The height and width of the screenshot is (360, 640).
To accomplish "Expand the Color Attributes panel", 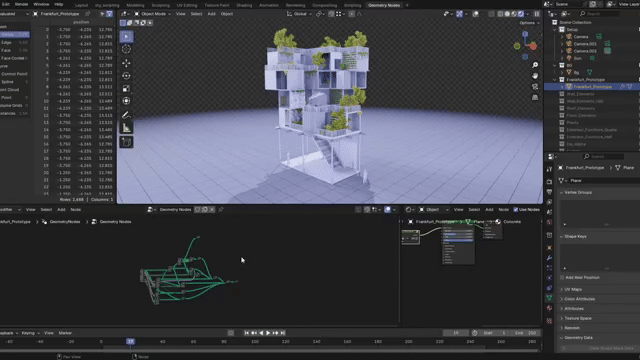I will 579,299.
